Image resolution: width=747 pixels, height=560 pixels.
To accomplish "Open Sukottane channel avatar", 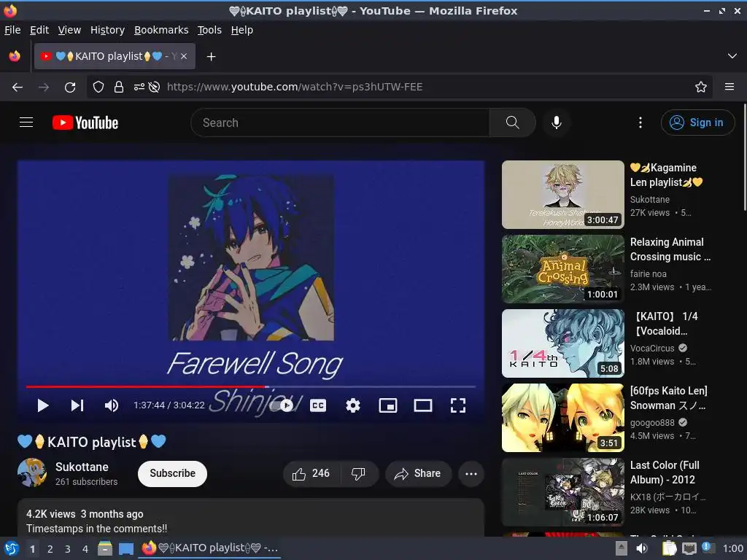I will click(x=32, y=472).
